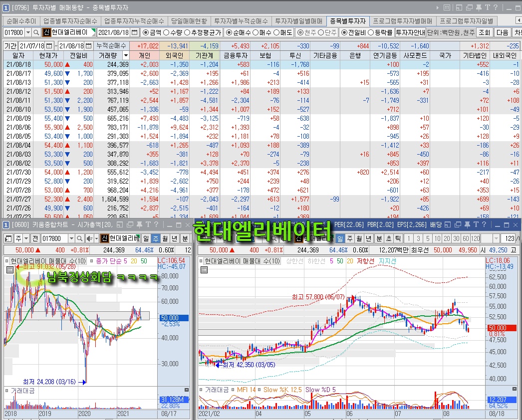Select 틱 tick button in right chart
The image size is (522, 420).
(398, 238)
